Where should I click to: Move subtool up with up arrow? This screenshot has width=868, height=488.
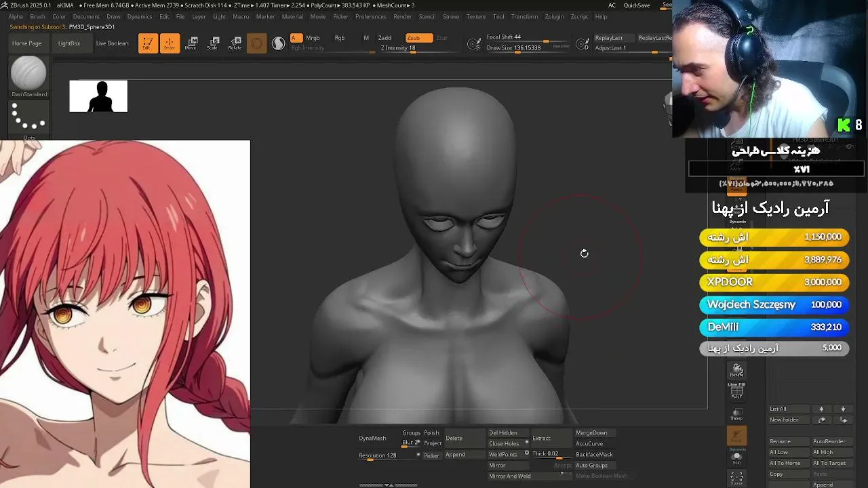[x=821, y=409]
